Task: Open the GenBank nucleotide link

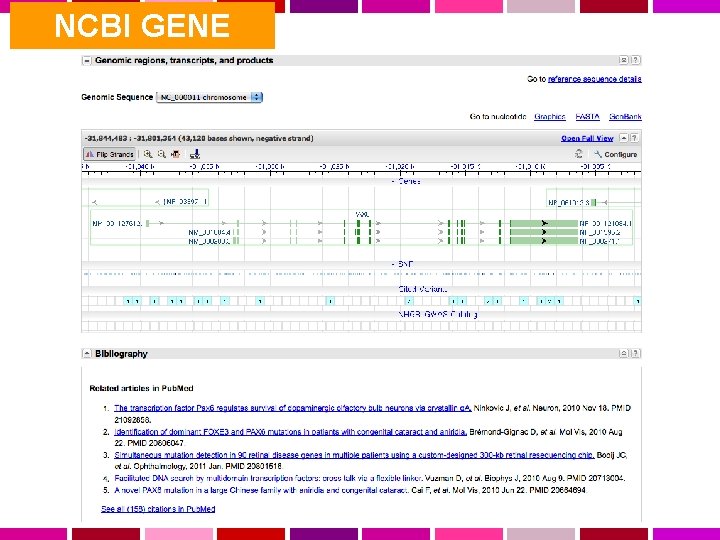Action: [x=625, y=117]
